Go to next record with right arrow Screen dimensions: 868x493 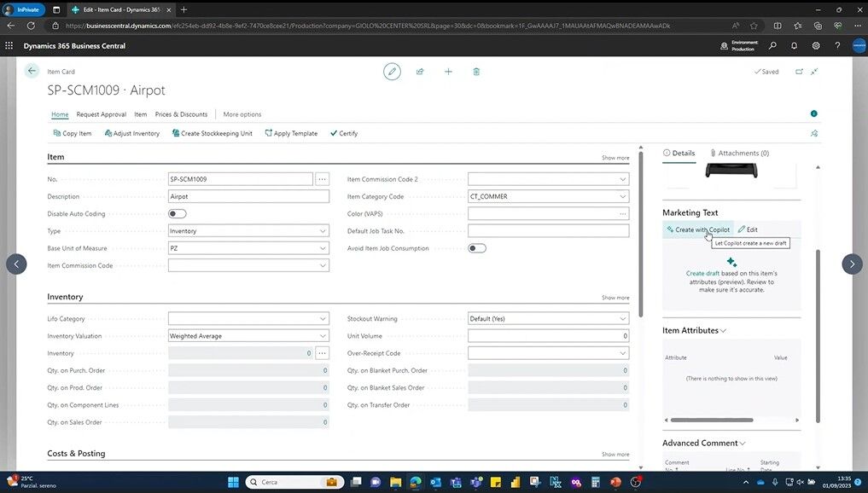tap(852, 264)
